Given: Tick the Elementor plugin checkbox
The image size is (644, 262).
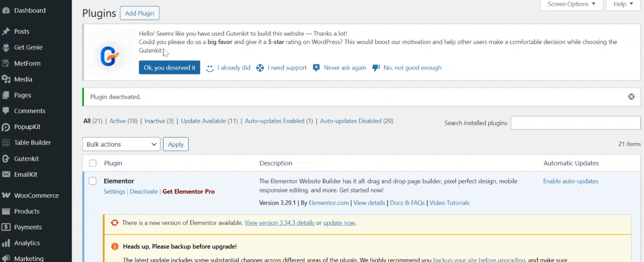Looking at the screenshot, I should [x=93, y=181].
